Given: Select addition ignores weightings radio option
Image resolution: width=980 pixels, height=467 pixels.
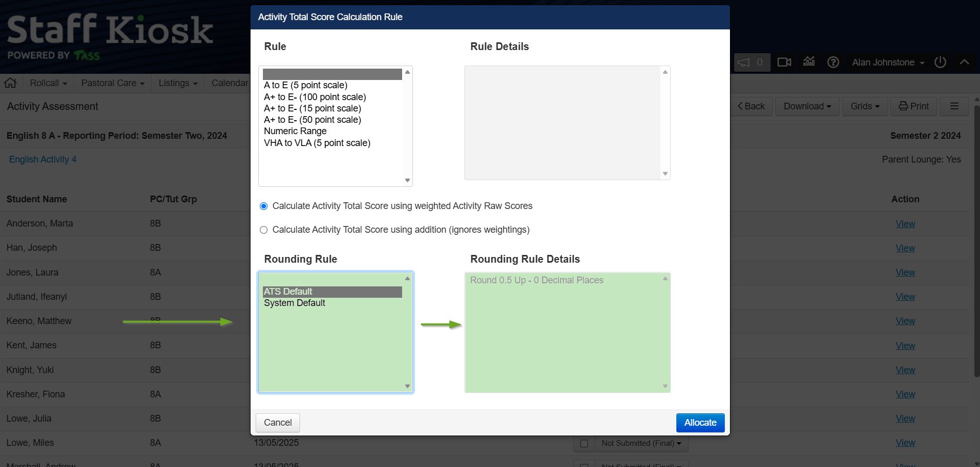Looking at the screenshot, I should coord(263,230).
